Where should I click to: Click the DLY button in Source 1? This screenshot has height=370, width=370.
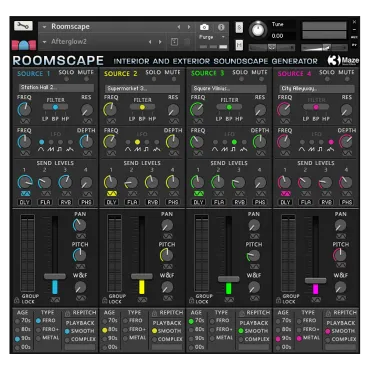pyautogui.click(x=25, y=202)
